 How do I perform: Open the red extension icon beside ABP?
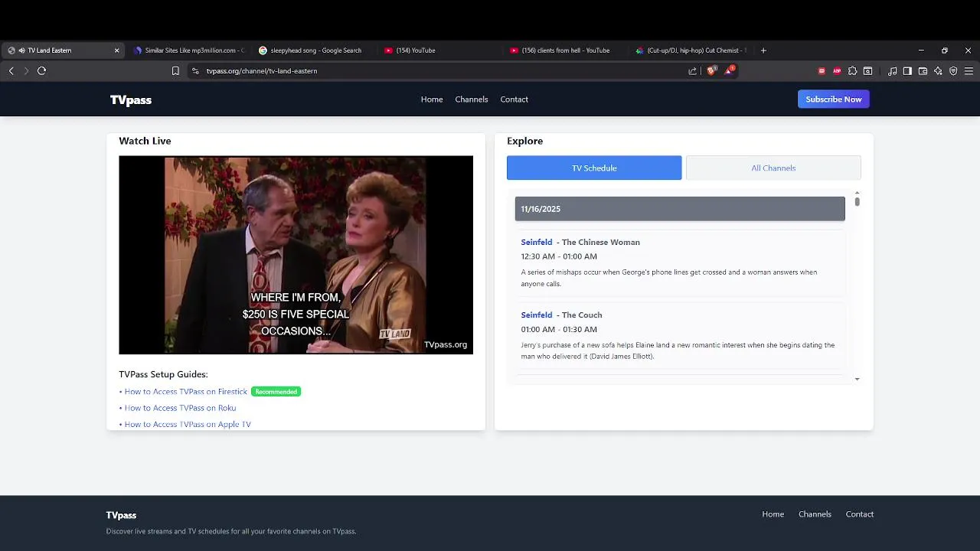point(822,70)
